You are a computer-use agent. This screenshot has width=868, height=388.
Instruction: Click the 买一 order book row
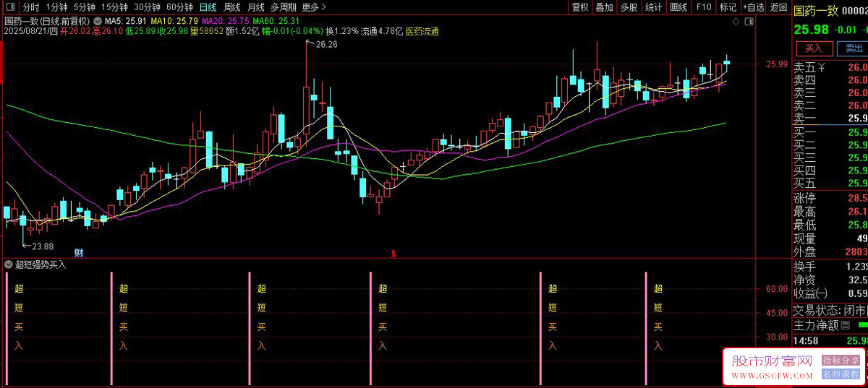point(830,132)
